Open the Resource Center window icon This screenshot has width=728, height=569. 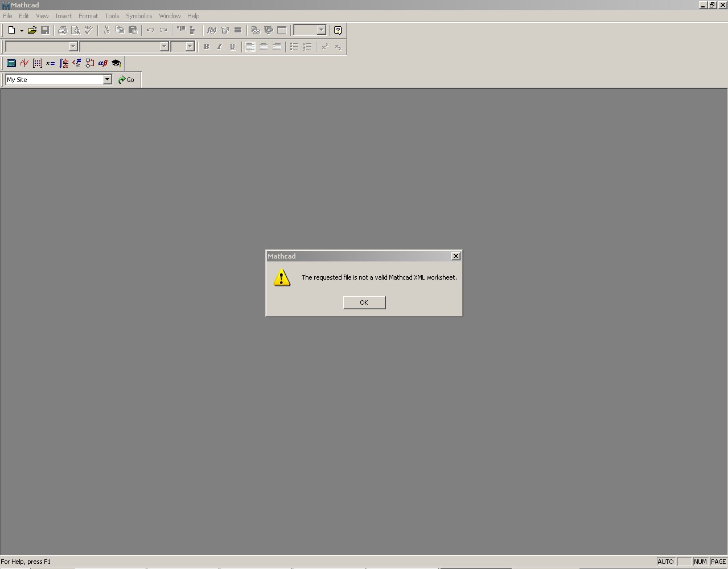[282, 30]
